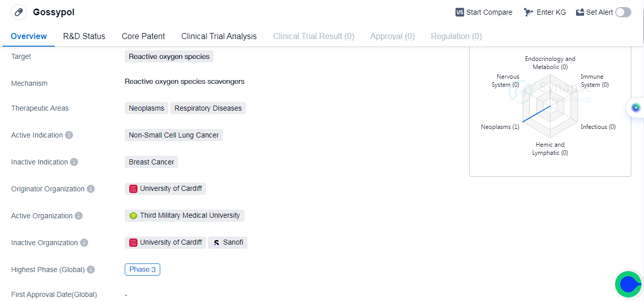Click the Sanofi organization tag

click(x=228, y=243)
